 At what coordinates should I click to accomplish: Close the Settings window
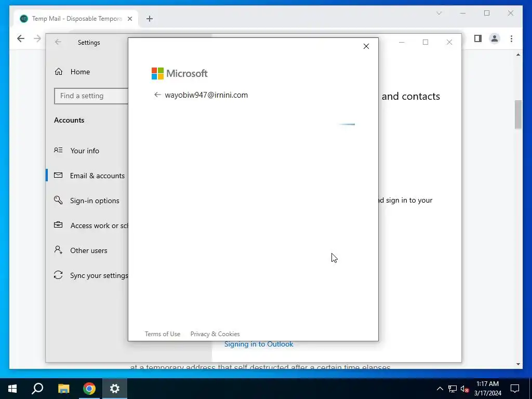click(x=449, y=42)
